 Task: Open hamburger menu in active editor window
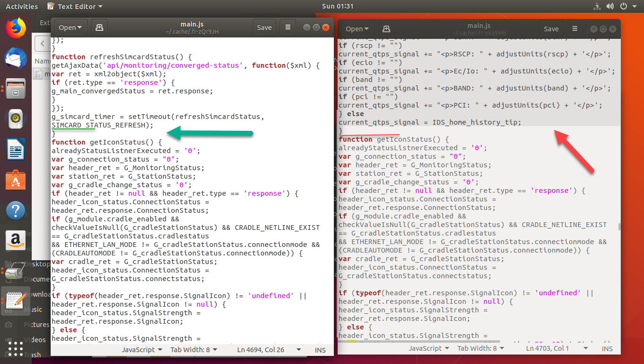click(x=287, y=27)
